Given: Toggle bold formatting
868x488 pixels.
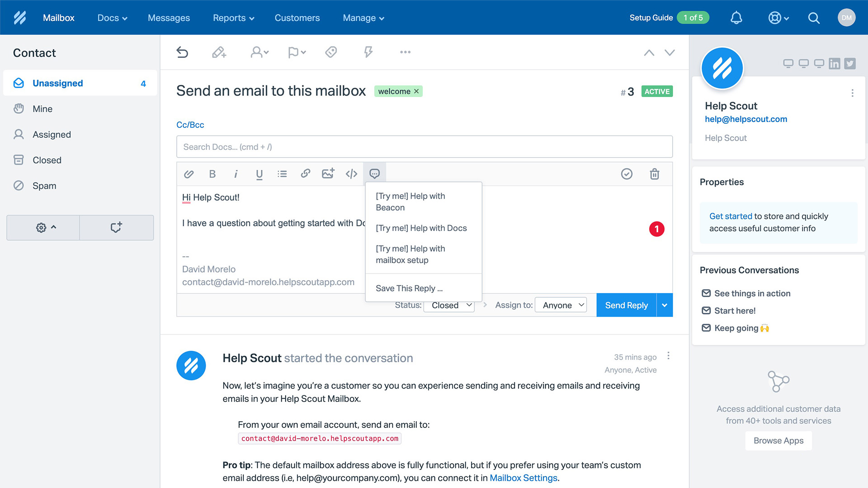Looking at the screenshot, I should (212, 174).
